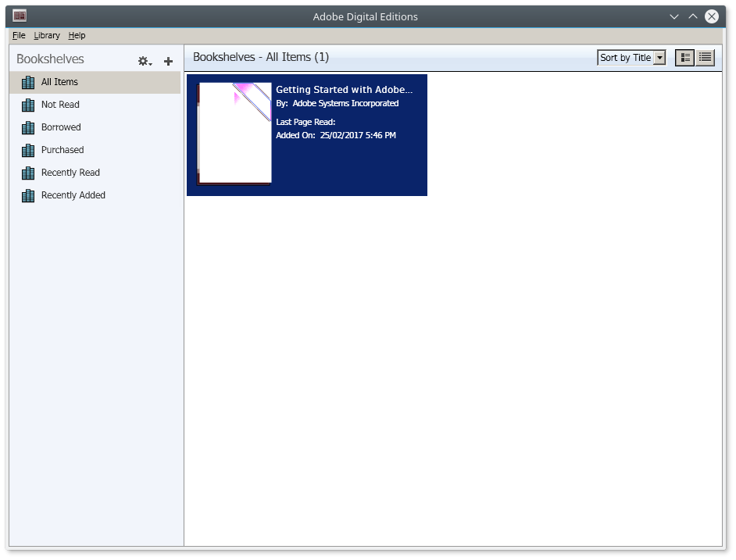Click the Borrowed bookshelf icon
The width and height of the screenshot is (736, 560).
coord(29,128)
